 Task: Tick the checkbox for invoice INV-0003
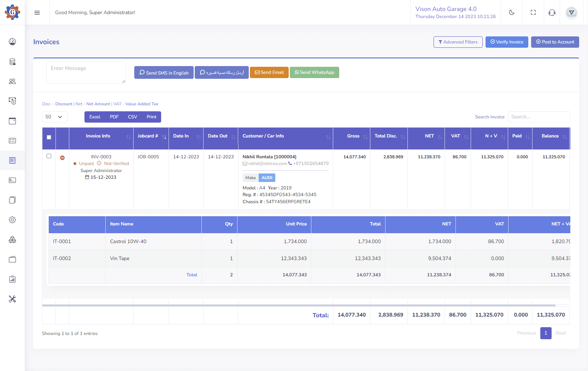tap(49, 156)
